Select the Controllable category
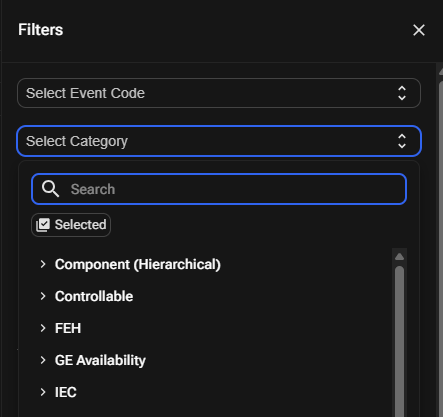Screen dimensions: 443x417 click(x=94, y=296)
